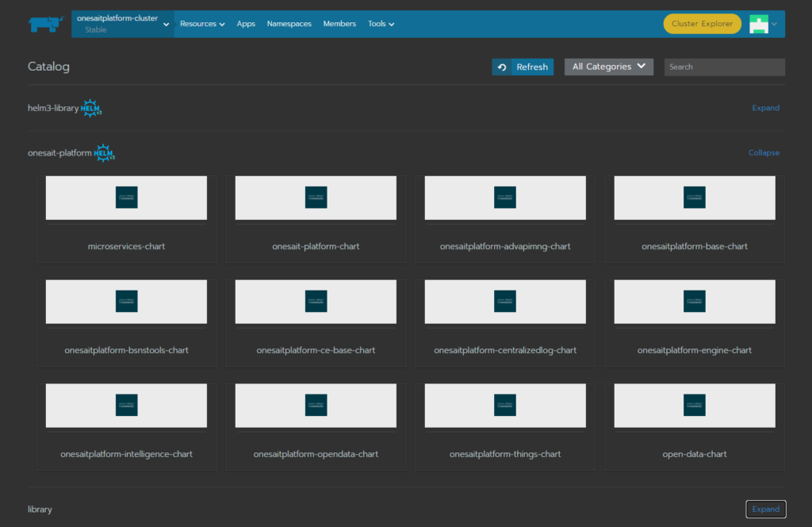Click the onesaitplatform-centralizedlog-chart logo icon
The width and height of the screenshot is (812, 527).
505,301
